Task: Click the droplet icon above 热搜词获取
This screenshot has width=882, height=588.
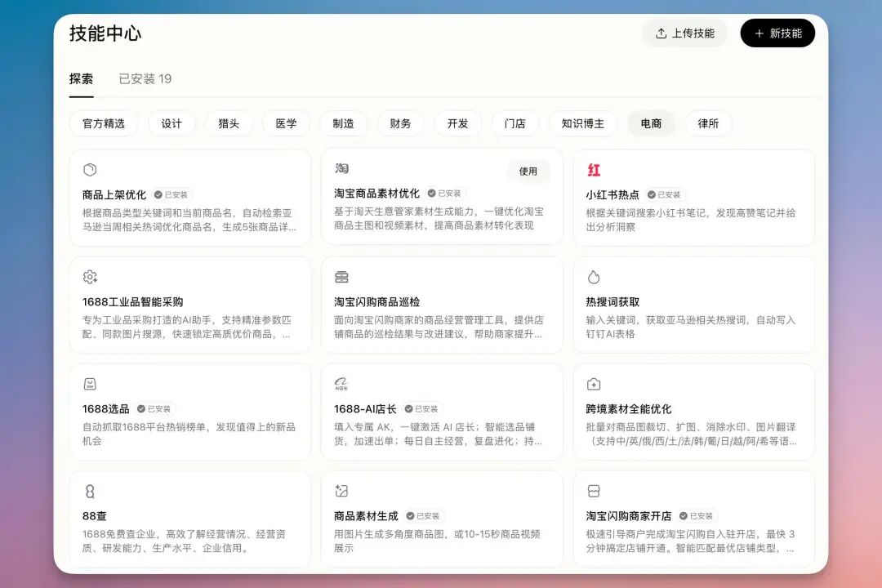Action: (594, 276)
